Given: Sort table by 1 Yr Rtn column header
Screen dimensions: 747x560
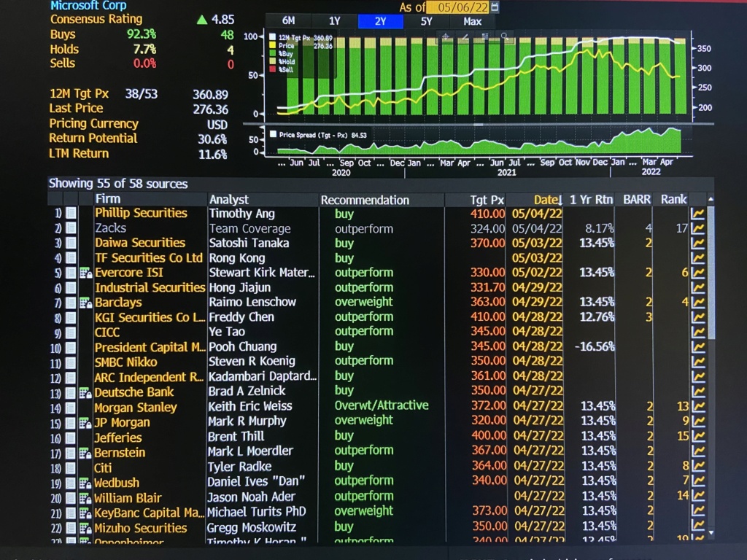Looking at the screenshot, I should click(x=591, y=200).
